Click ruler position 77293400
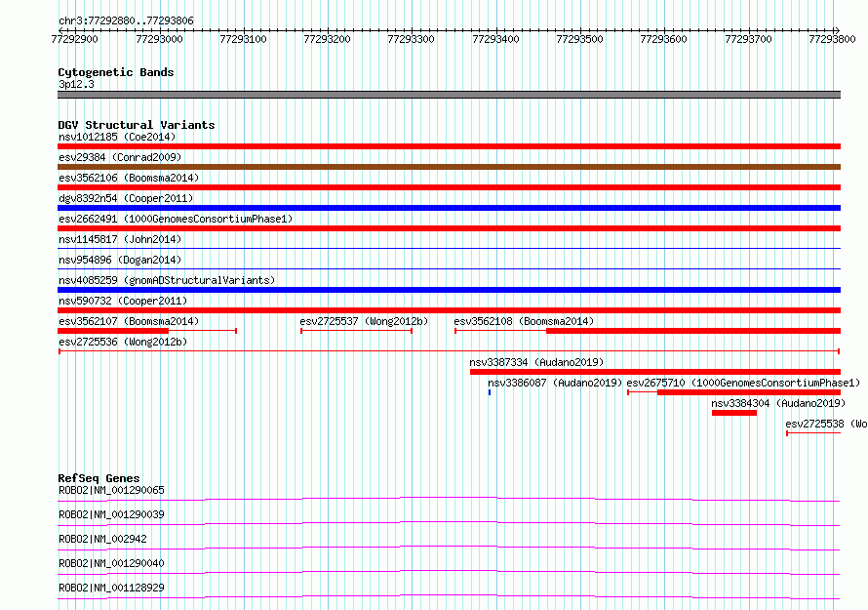The width and height of the screenshot is (868, 610). coord(495,39)
